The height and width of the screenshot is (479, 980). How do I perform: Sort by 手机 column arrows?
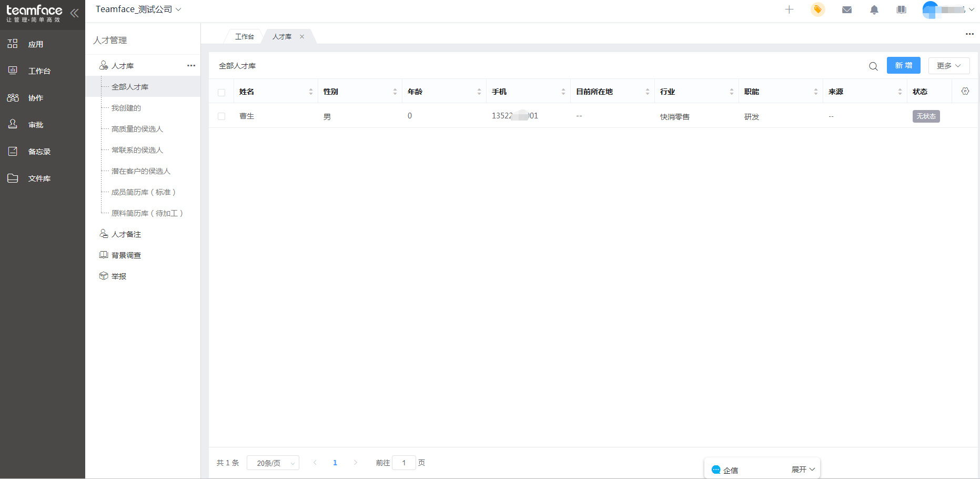[563, 92]
